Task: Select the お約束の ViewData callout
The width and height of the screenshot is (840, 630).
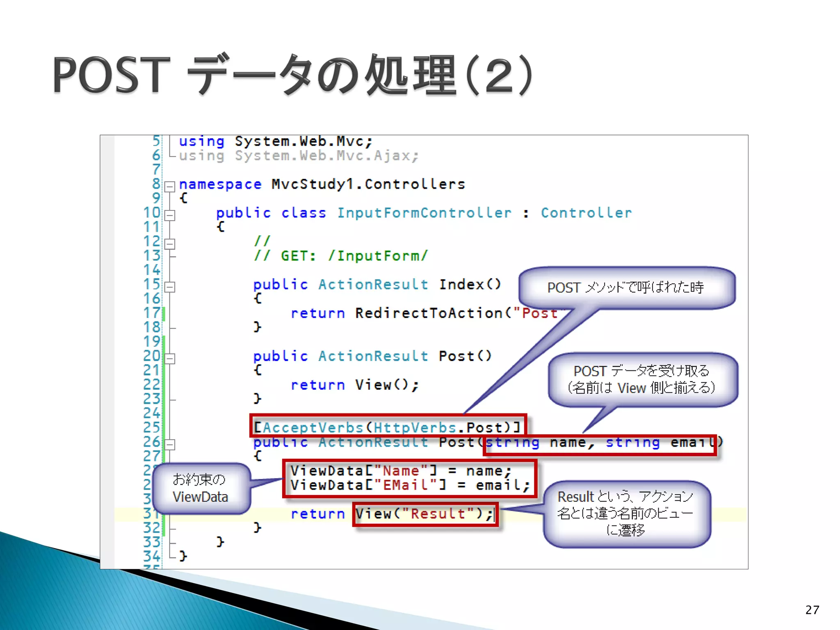Action: (201, 488)
